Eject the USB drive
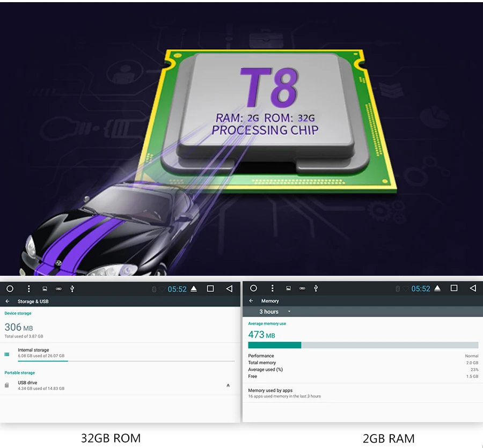Image resolution: width=483 pixels, height=448 pixels. point(228,385)
